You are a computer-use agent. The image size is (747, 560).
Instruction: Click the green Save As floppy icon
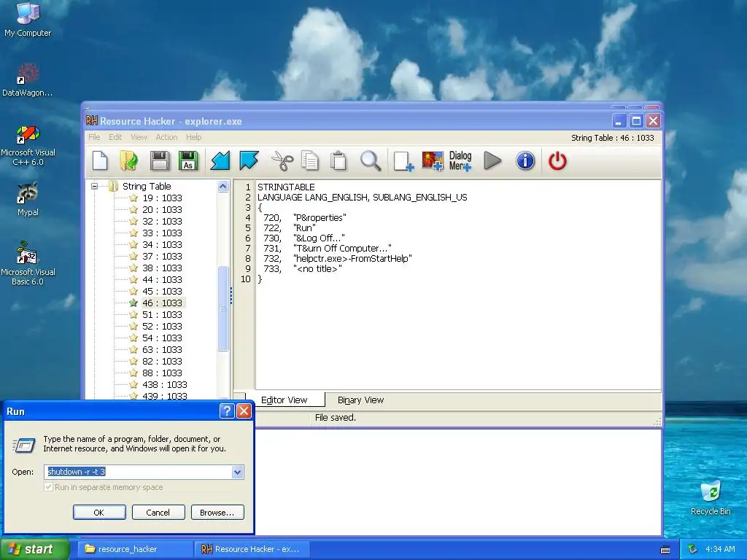pos(188,160)
